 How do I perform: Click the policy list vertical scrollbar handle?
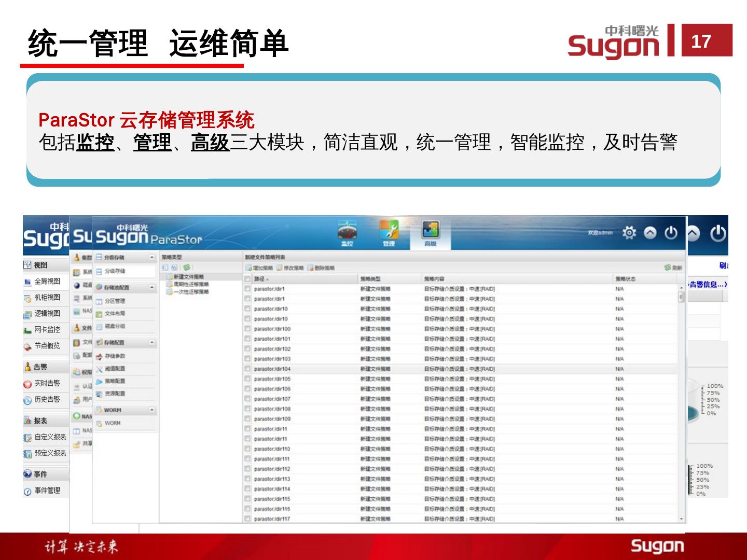(x=681, y=297)
